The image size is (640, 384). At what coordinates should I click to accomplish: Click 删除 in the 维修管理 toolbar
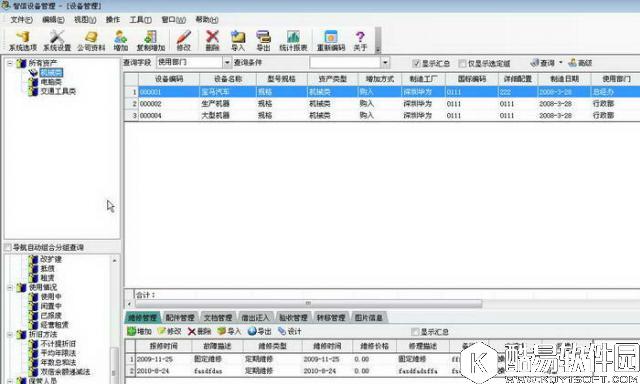pyautogui.click(x=199, y=331)
